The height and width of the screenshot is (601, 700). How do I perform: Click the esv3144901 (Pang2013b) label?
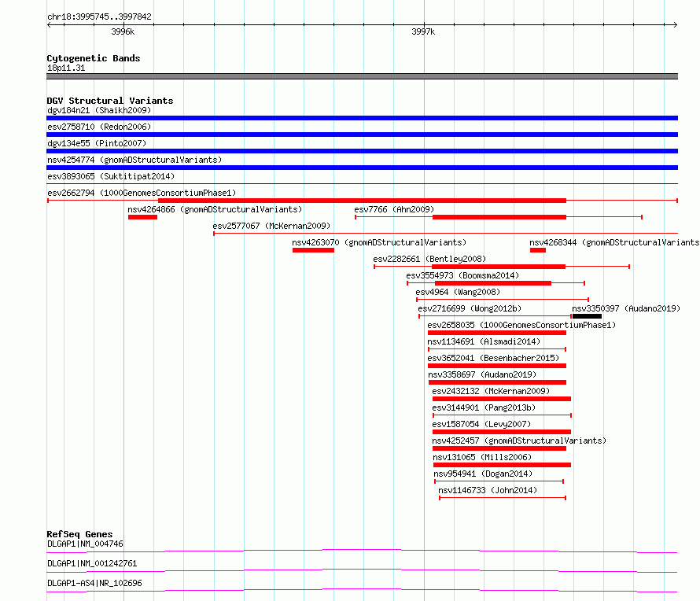(x=484, y=407)
